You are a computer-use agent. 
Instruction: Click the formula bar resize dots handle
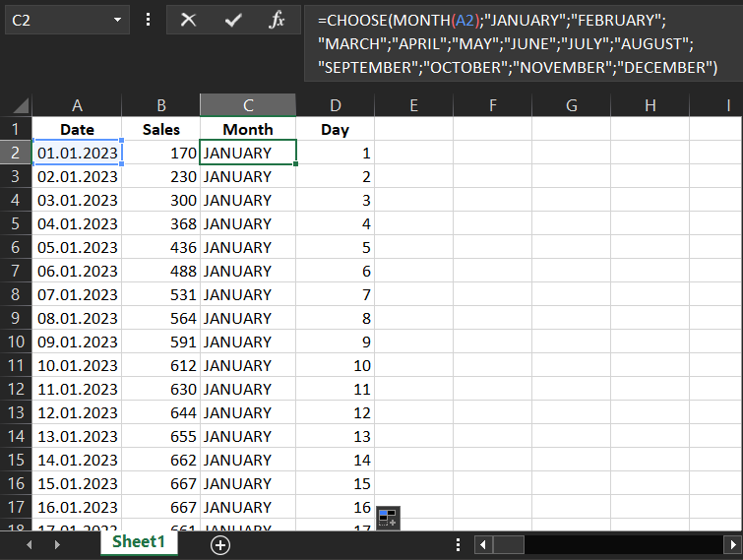click(148, 20)
